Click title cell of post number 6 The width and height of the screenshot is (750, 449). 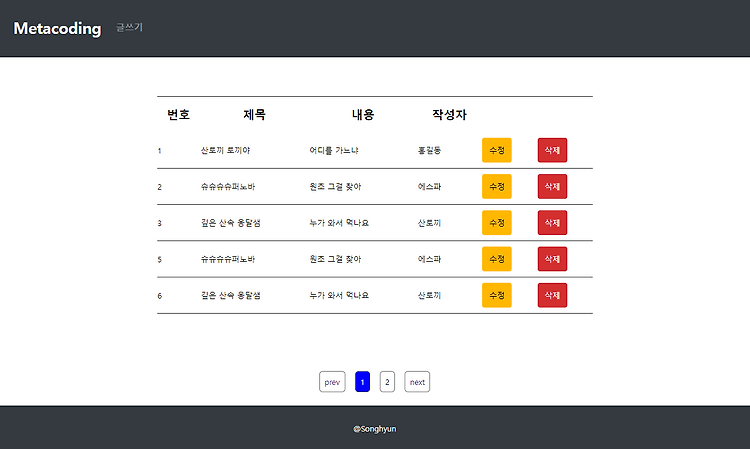pyautogui.click(x=231, y=296)
